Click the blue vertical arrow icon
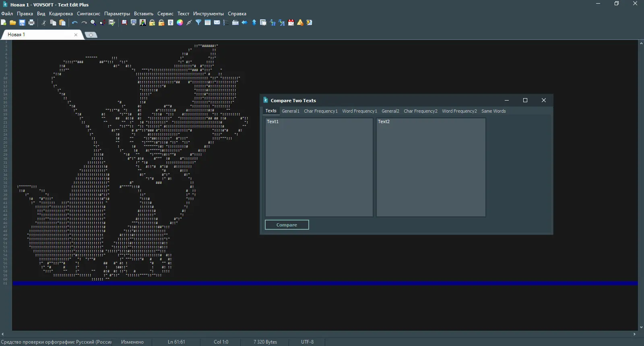This screenshot has width=644, height=346. click(254, 23)
